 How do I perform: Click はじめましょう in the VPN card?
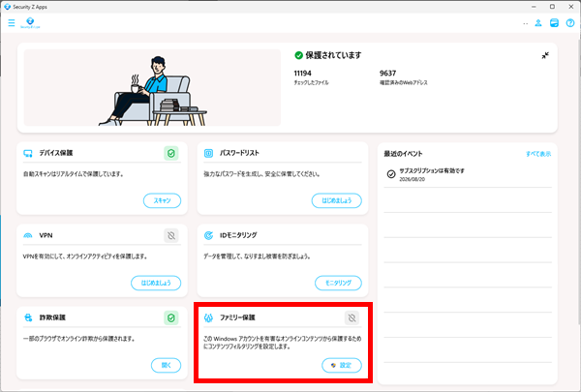click(x=156, y=283)
